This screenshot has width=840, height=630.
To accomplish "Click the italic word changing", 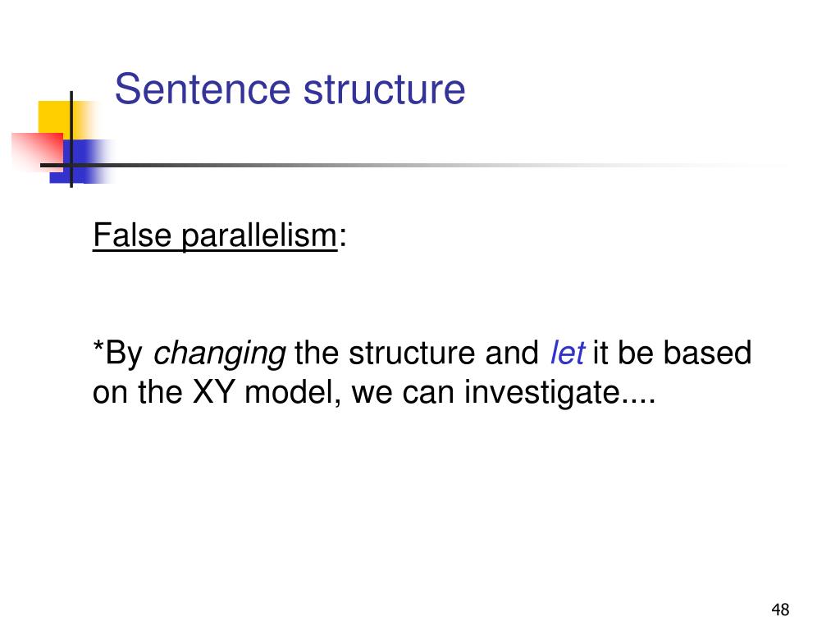I will tap(220, 354).
